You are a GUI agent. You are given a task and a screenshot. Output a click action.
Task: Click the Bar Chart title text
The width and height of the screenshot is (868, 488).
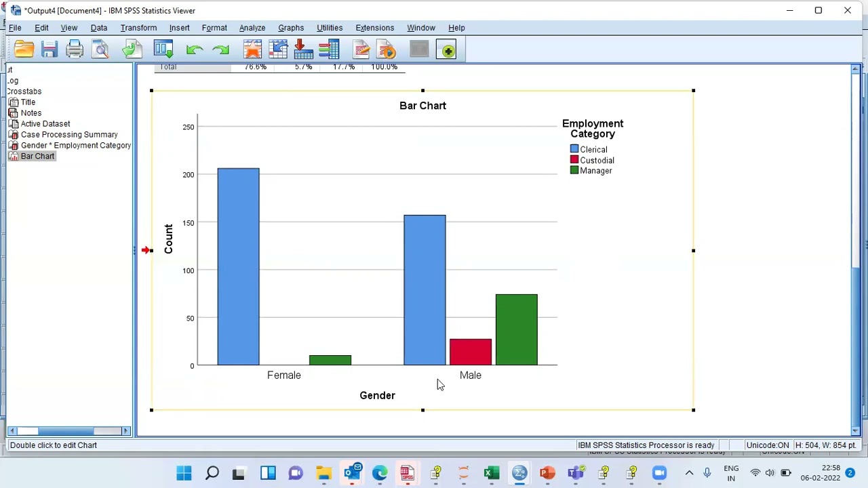(422, 106)
